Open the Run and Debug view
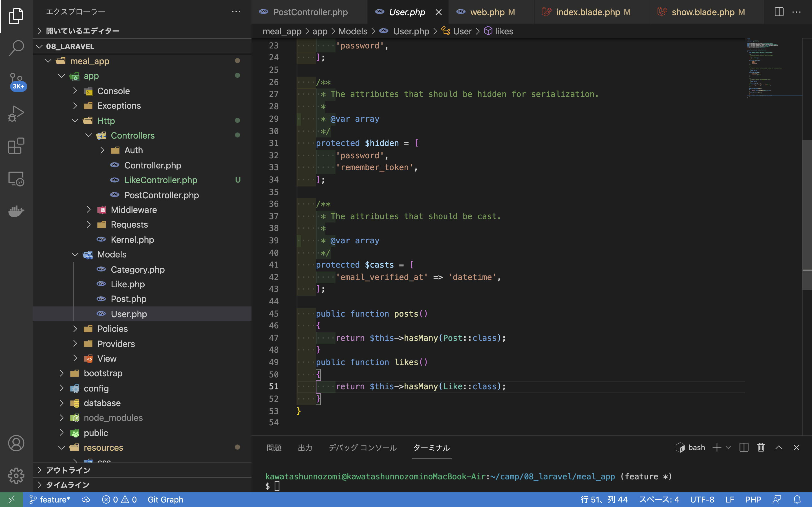This screenshot has width=812, height=507. point(16,113)
